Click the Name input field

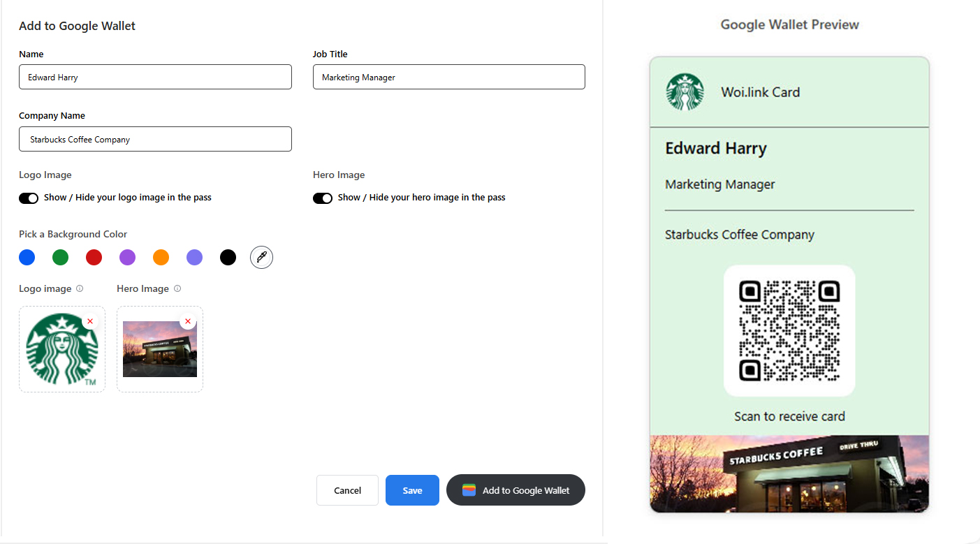(155, 77)
